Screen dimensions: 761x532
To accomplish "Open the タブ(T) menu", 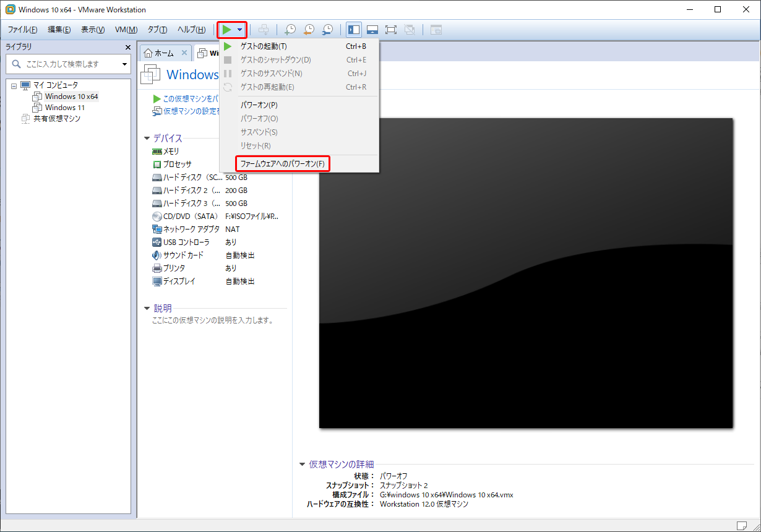I will coord(157,30).
